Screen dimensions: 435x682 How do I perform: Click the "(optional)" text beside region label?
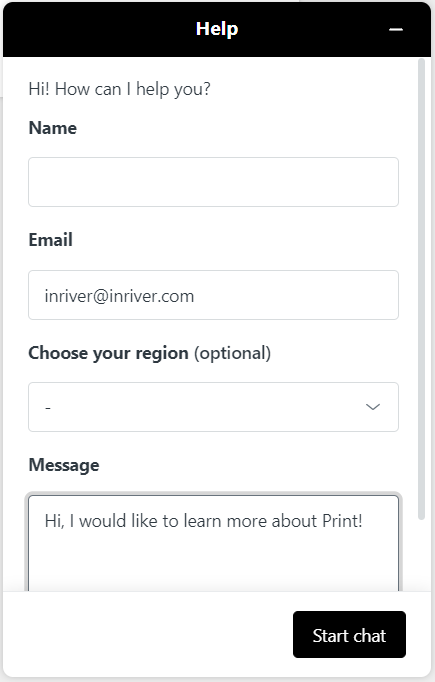coord(232,353)
